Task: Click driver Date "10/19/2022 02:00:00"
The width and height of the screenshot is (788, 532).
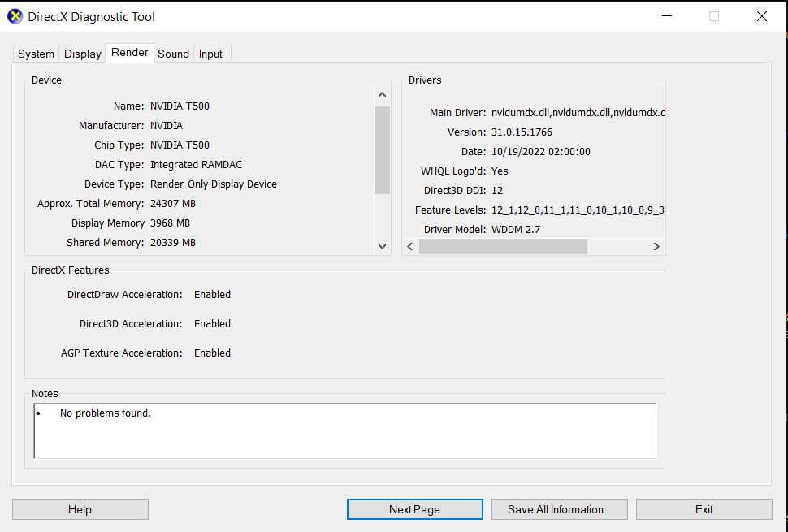Action: click(x=541, y=152)
